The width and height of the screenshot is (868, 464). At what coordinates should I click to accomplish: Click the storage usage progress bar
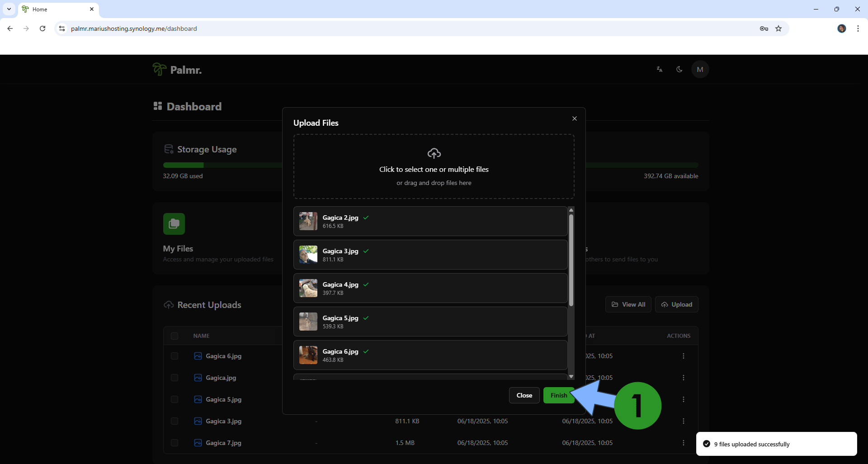[x=430, y=165]
